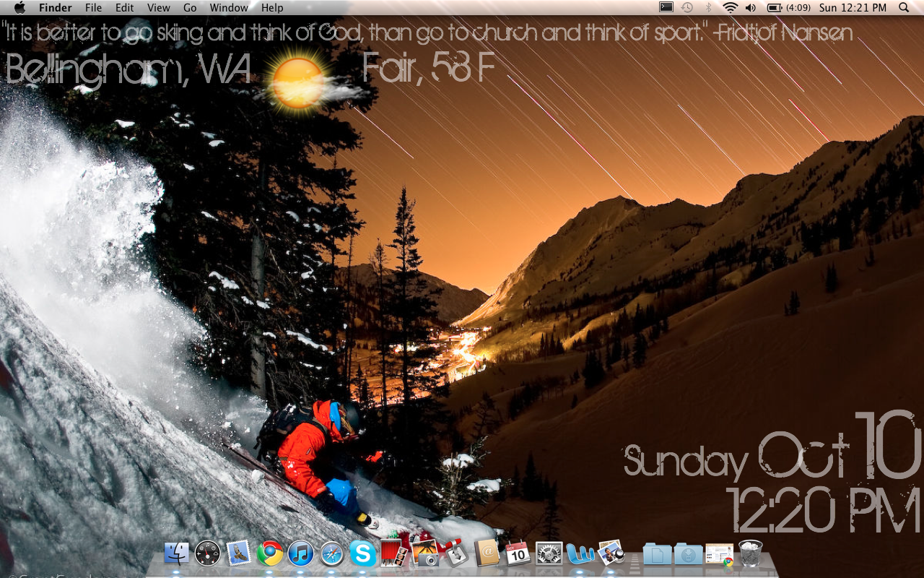Open the Finder Go menu

[190, 7]
